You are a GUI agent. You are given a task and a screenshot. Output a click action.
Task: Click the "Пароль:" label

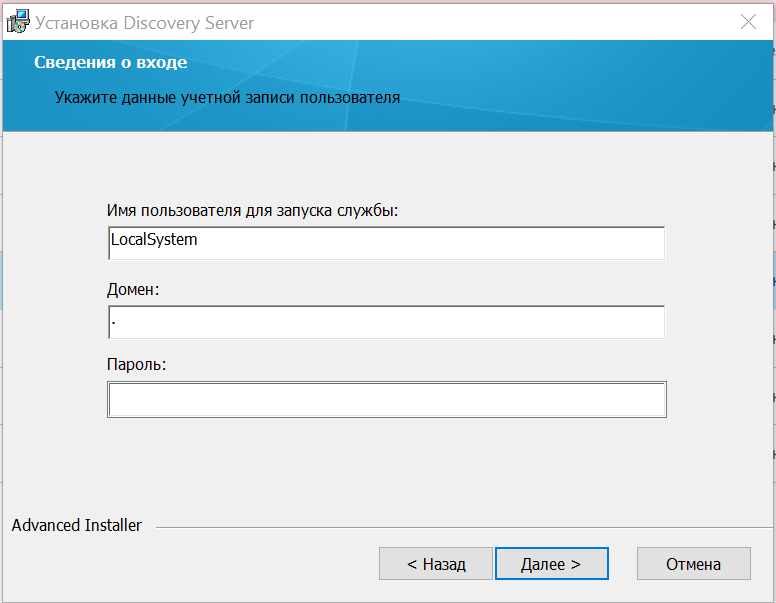click(x=136, y=364)
